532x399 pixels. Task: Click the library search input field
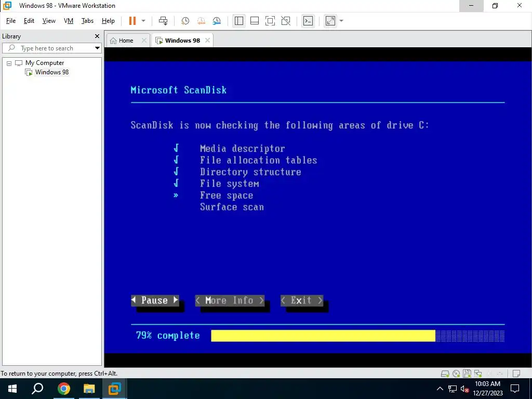47,48
